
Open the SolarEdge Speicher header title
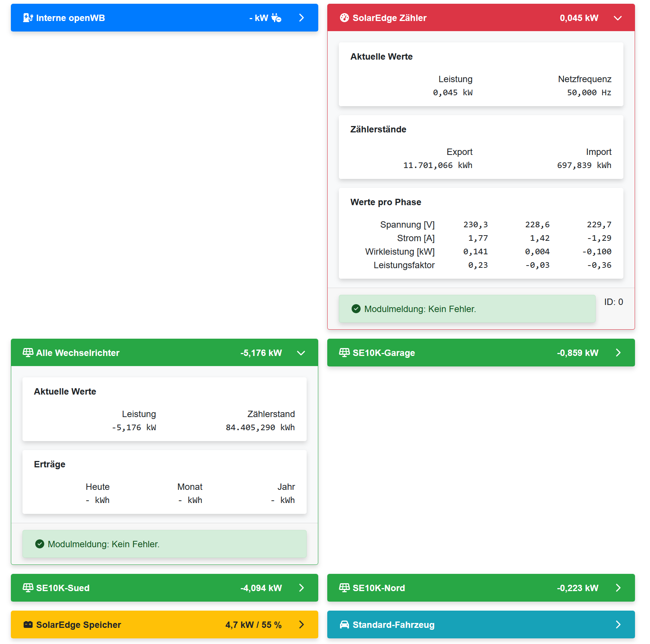tap(78, 625)
